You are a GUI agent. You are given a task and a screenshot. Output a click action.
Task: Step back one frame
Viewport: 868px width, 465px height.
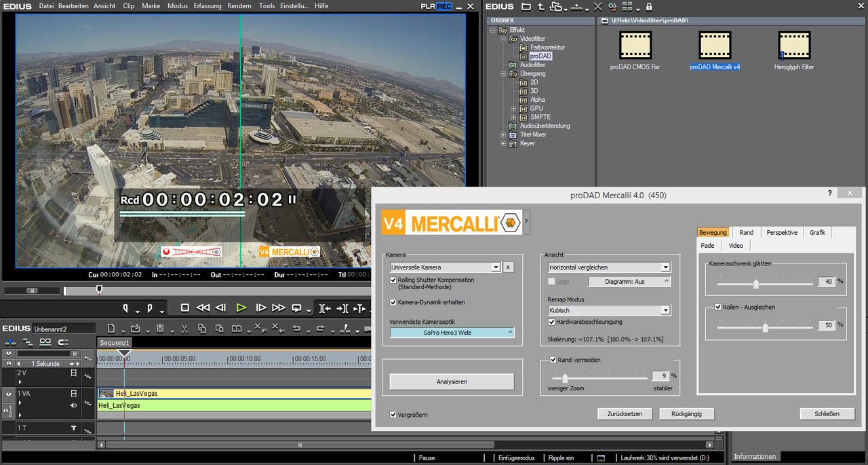coord(220,308)
